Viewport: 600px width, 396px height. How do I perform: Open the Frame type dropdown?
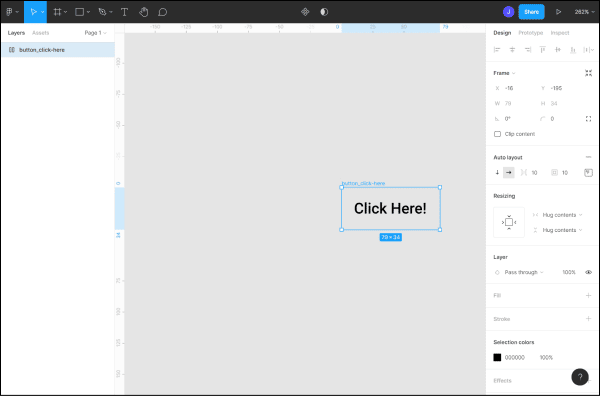[x=504, y=73]
